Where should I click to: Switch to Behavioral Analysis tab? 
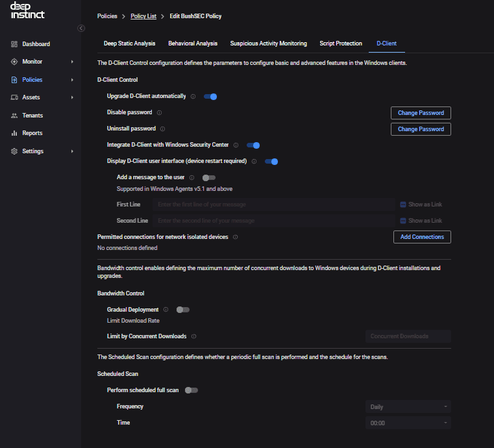[x=193, y=44]
